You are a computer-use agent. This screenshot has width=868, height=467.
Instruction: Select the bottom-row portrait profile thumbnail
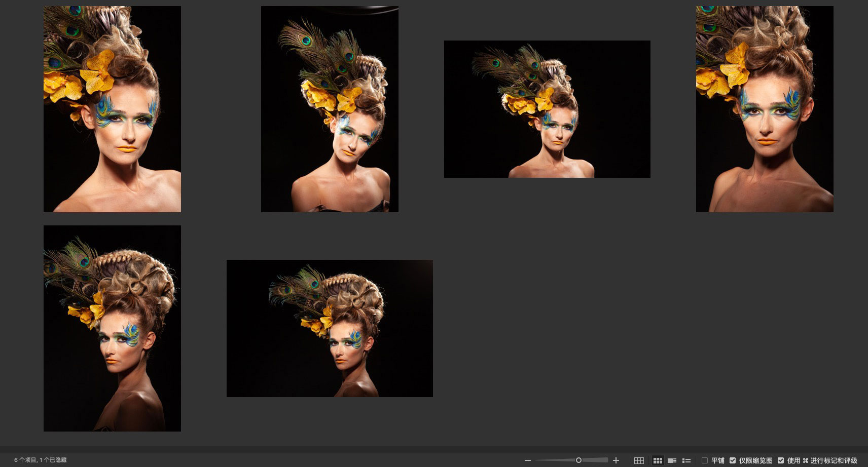pos(112,328)
